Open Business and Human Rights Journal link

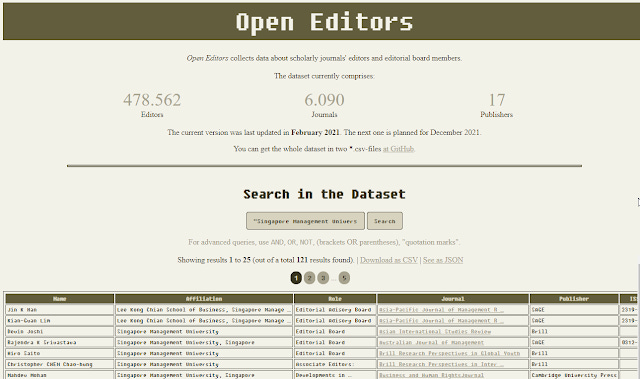[431, 375]
